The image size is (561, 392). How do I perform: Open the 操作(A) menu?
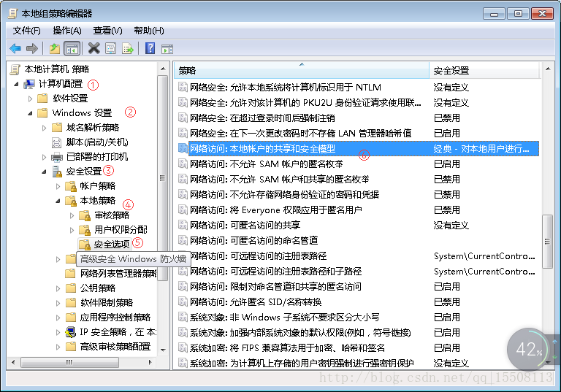67,31
